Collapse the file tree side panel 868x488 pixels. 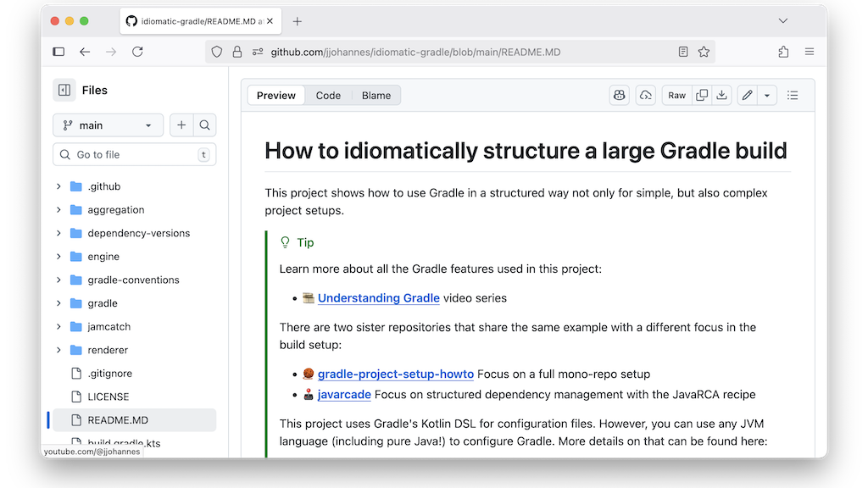(64, 90)
